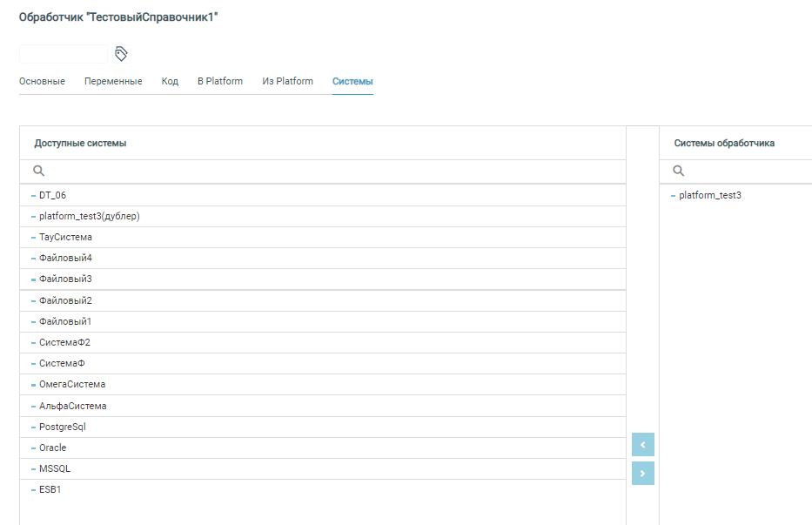Screen dimensions: 812x525
Task: Select the Из Platform tab
Action: pyautogui.click(x=287, y=82)
